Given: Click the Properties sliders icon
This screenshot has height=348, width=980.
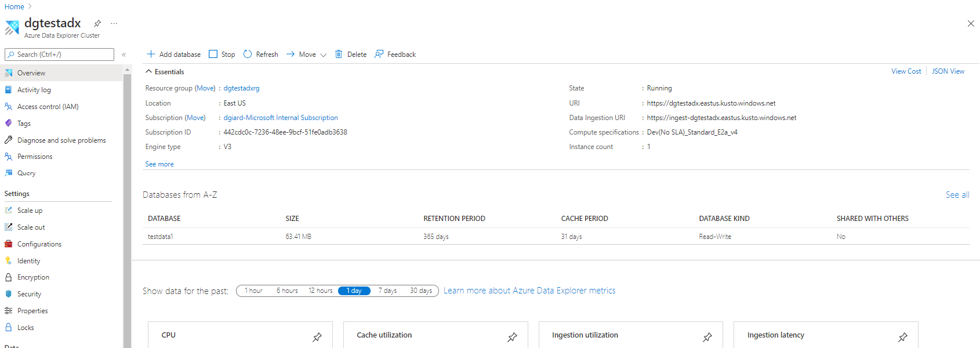Looking at the screenshot, I should (9, 311).
